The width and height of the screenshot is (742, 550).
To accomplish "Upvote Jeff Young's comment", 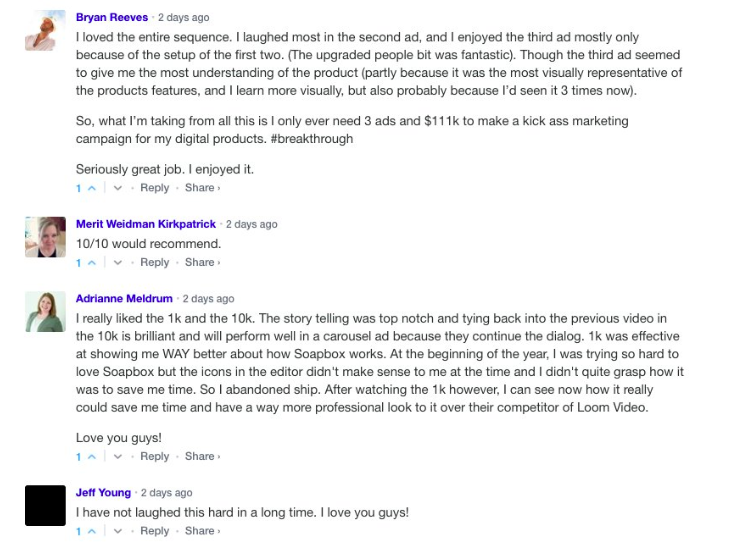I will click(x=92, y=531).
